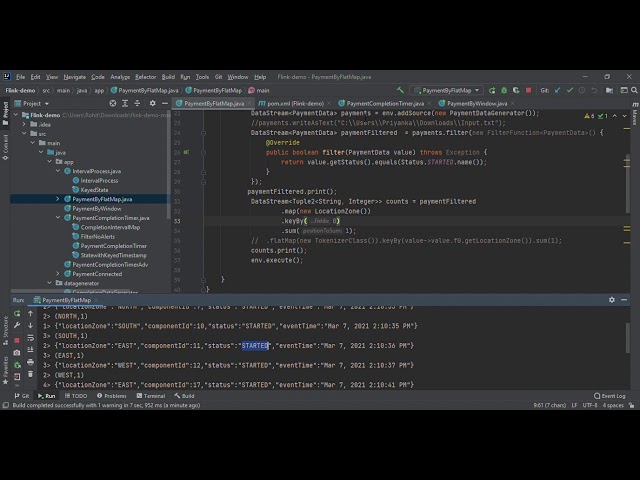Select KeyedState class in project tree
The width and height of the screenshot is (640, 480).
click(94, 190)
